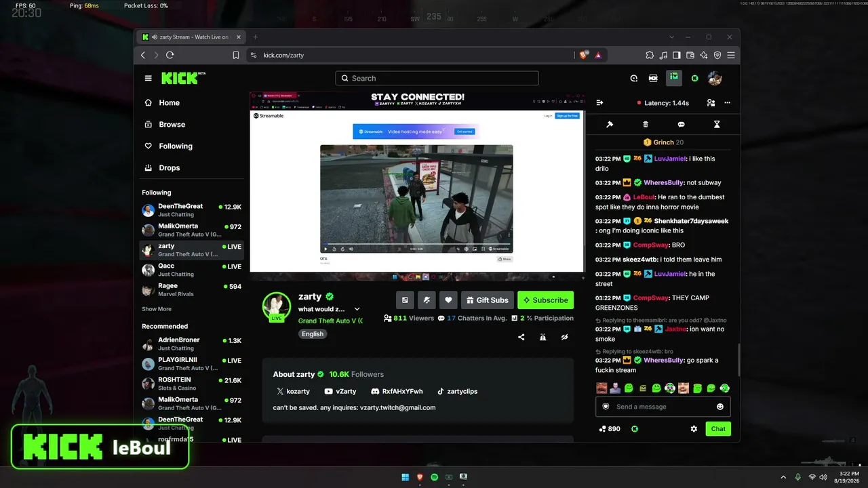Go back in browser history
The width and height of the screenshot is (868, 488).
pyautogui.click(x=143, y=55)
